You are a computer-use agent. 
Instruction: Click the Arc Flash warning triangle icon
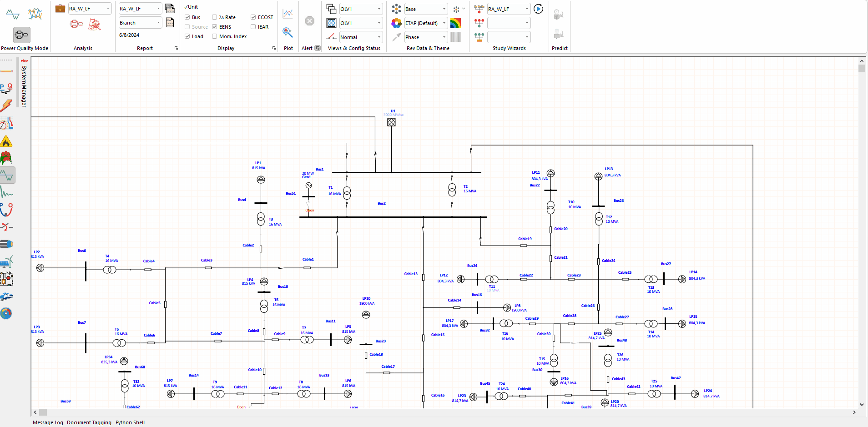click(7, 141)
